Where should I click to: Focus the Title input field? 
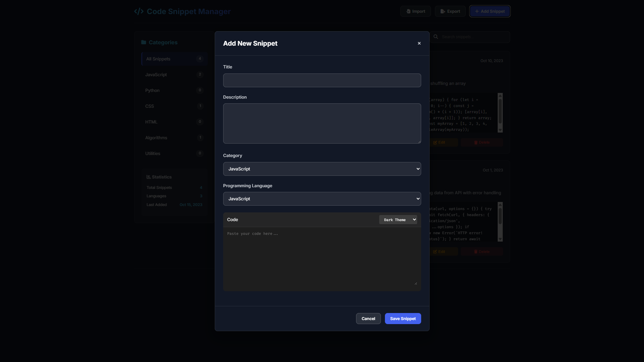pyautogui.click(x=322, y=81)
